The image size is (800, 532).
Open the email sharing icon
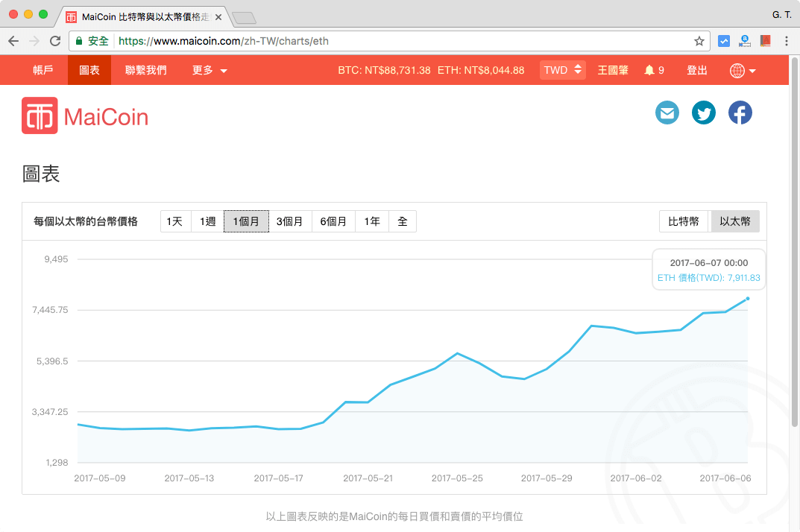pos(667,113)
